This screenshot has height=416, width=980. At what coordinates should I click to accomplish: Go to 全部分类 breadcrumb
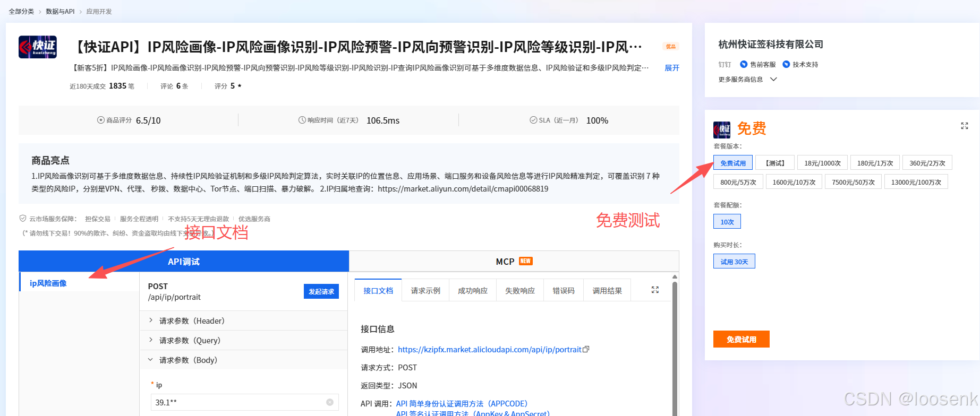(x=21, y=11)
